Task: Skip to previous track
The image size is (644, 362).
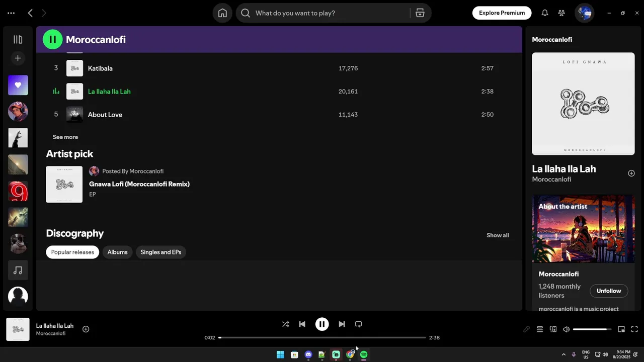Action: [302, 324]
